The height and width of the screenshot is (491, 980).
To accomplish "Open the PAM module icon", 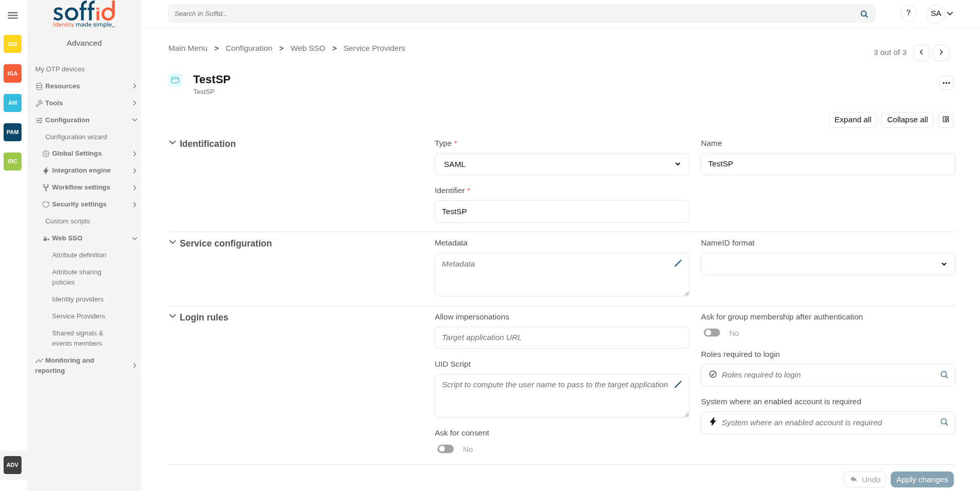I will 12,132.
